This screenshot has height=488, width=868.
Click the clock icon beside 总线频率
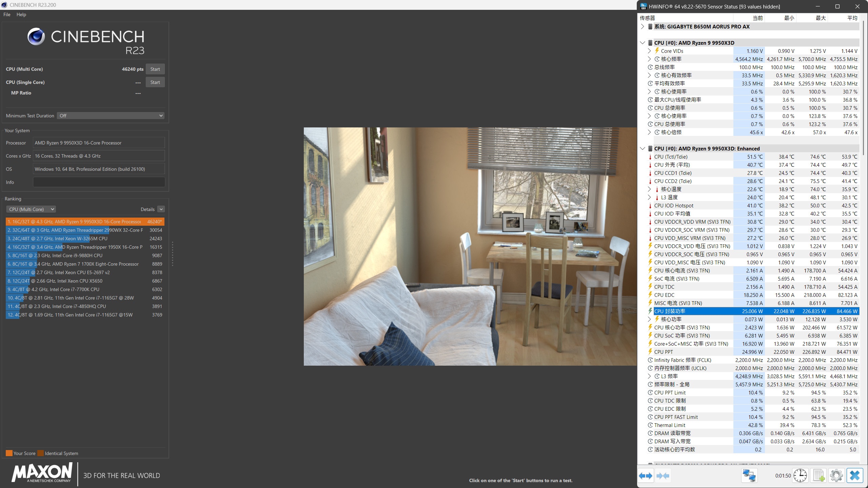pyautogui.click(x=650, y=67)
